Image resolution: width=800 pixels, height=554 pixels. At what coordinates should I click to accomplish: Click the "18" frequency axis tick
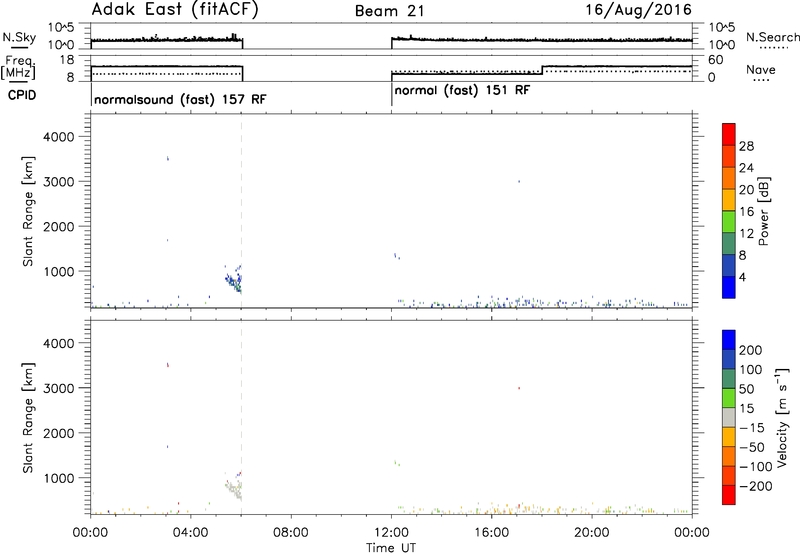tap(67, 60)
